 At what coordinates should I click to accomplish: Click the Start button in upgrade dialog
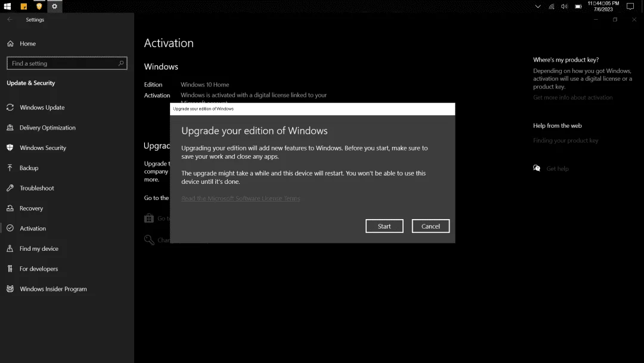[x=384, y=226]
